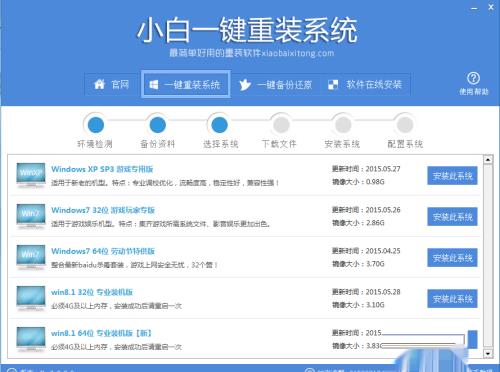Click the 3.70G image size text

coord(375,264)
